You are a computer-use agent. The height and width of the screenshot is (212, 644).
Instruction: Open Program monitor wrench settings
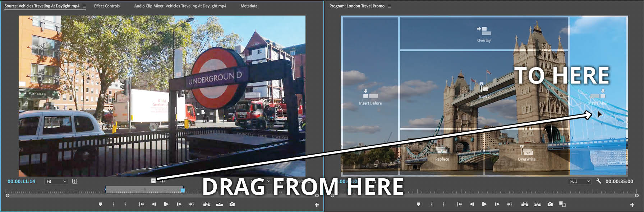[x=598, y=181]
